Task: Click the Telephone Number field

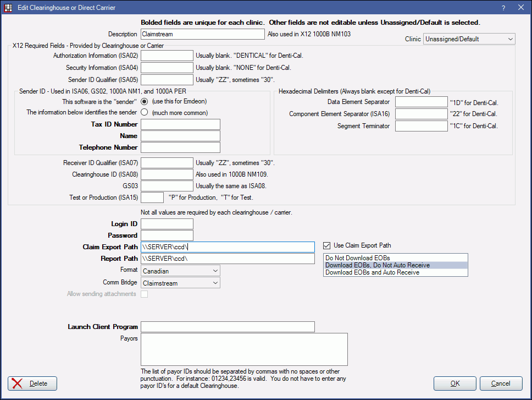Action: pos(180,147)
